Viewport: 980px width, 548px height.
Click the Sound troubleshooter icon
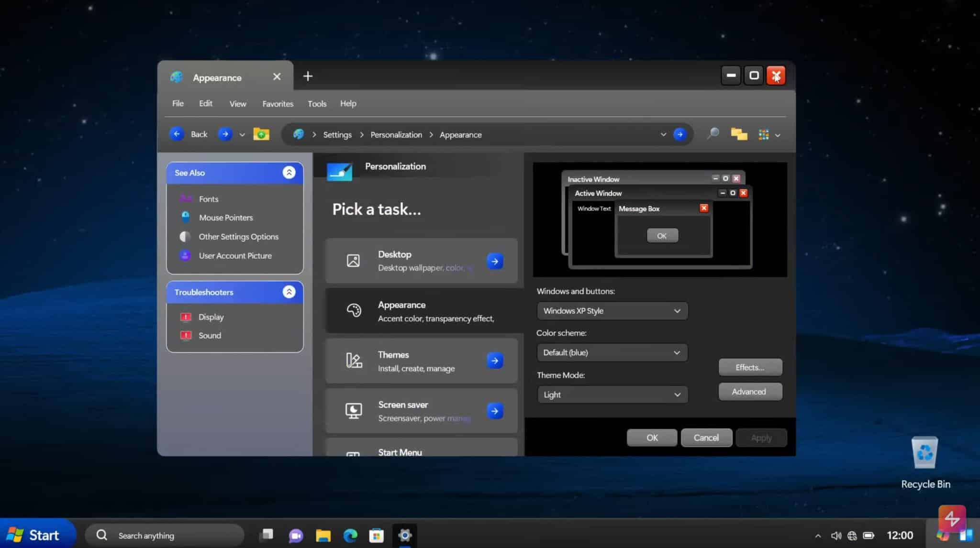186,335
